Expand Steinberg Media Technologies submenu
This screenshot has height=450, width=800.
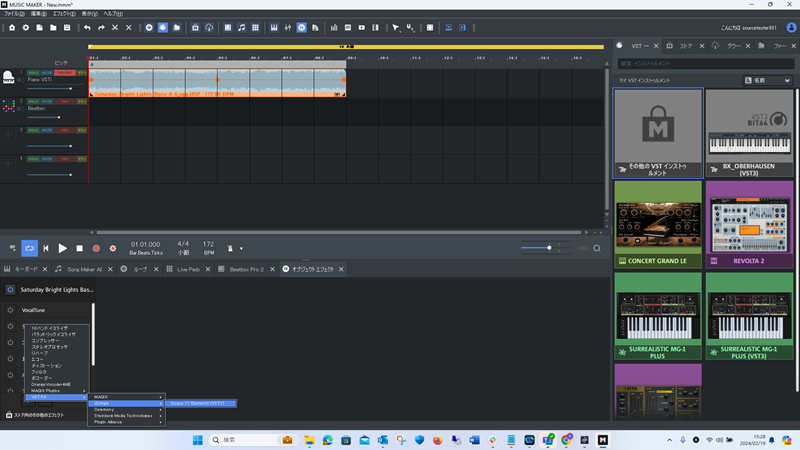tap(127, 416)
